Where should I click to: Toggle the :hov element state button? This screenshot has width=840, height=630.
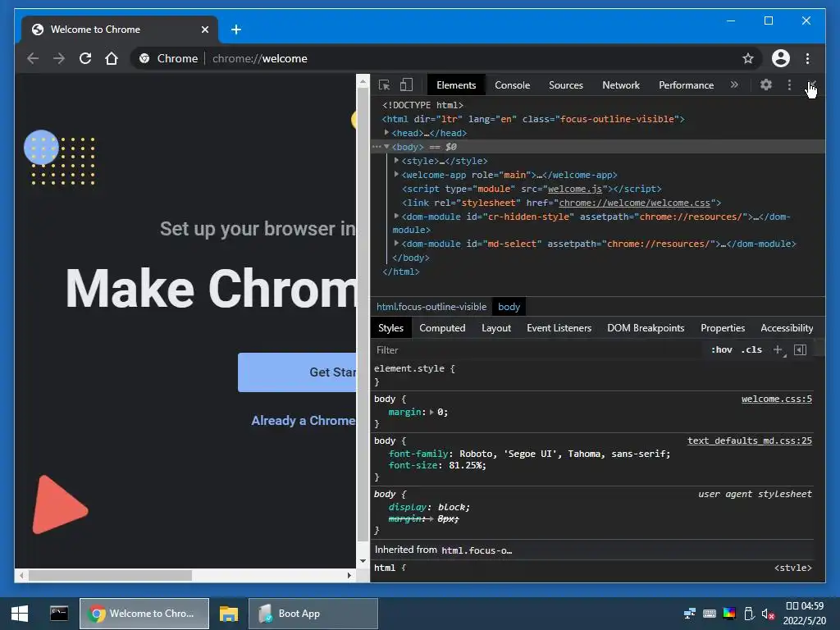tap(722, 349)
